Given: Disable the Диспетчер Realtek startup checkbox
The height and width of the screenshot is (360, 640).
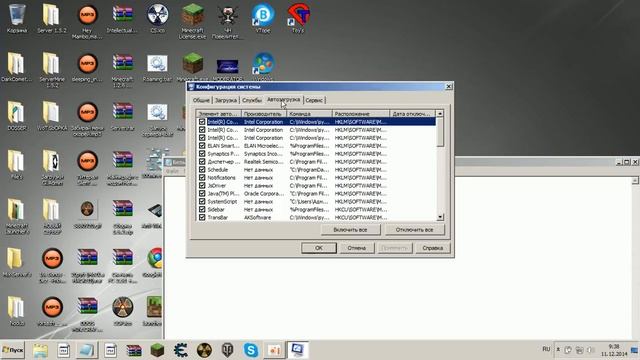Looking at the screenshot, I should coord(202,162).
